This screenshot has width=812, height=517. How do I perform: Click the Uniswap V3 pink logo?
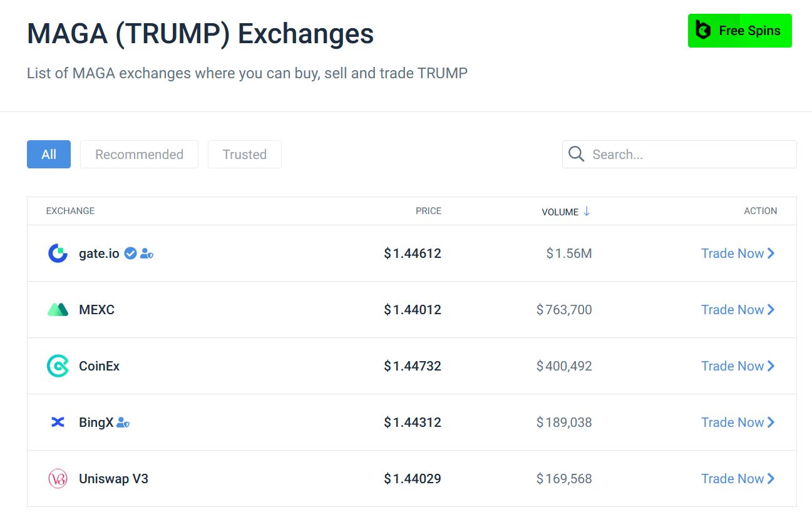tap(58, 479)
